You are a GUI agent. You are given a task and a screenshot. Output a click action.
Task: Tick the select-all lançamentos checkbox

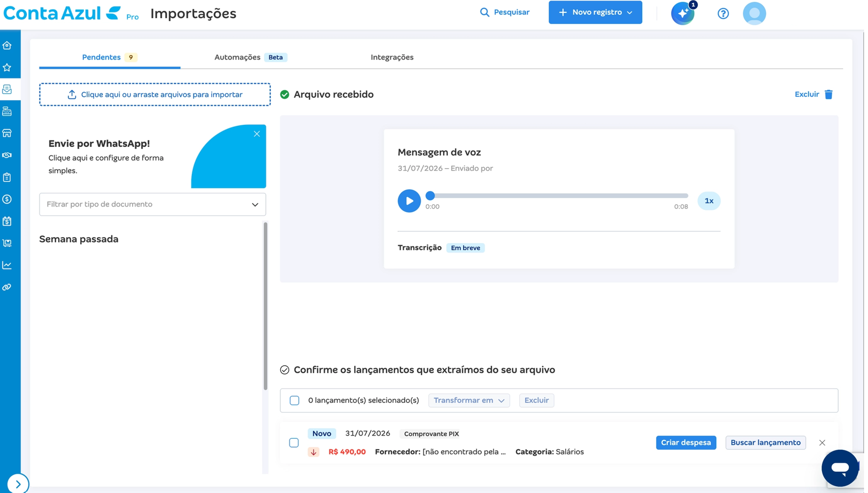coord(294,400)
